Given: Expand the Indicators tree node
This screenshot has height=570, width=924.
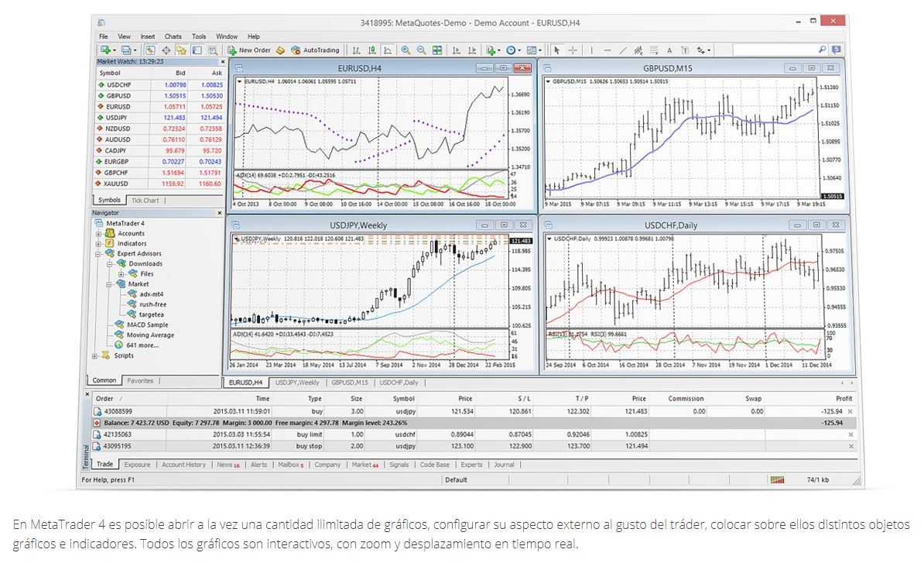Looking at the screenshot, I should tap(98, 244).
